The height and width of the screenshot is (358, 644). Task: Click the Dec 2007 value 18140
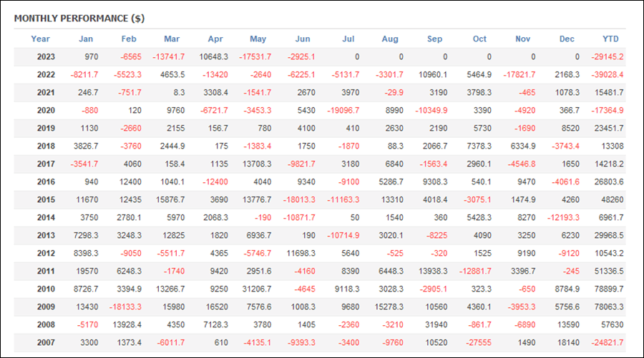pyautogui.click(x=568, y=342)
